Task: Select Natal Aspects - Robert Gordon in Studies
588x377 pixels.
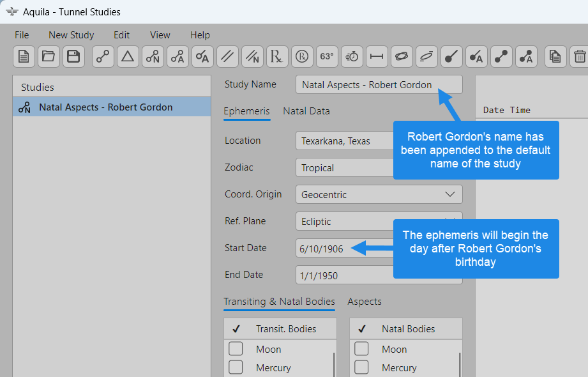Action: pos(112,107)
